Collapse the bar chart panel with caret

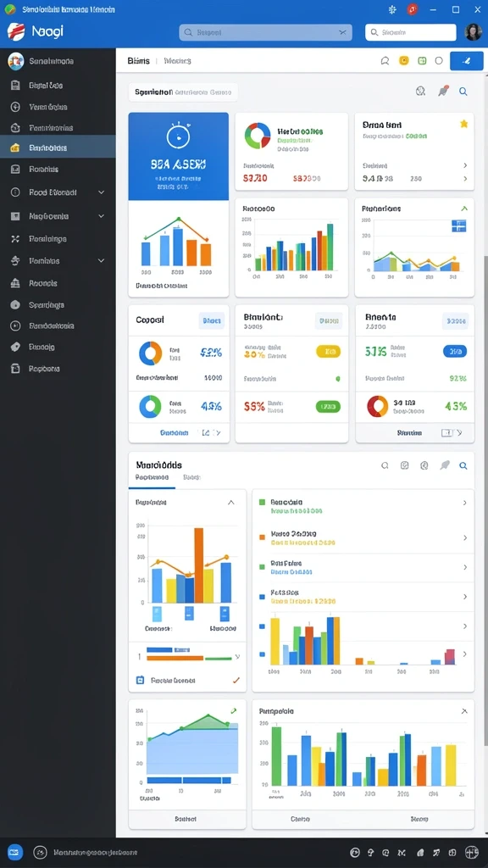230,503
